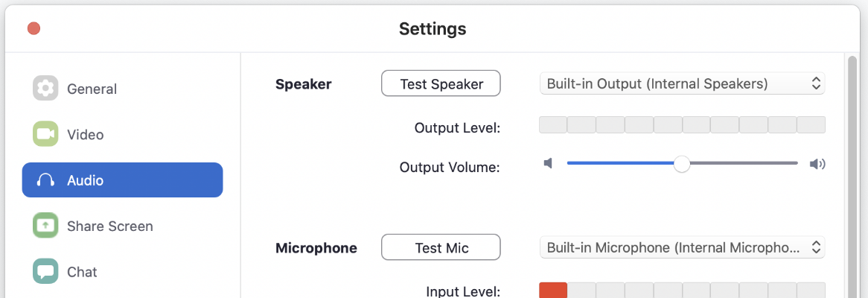Click the Video camera icon in sidebar
Image resolution: width=868 pixels, height=298 pixels.
pos(45,134)
